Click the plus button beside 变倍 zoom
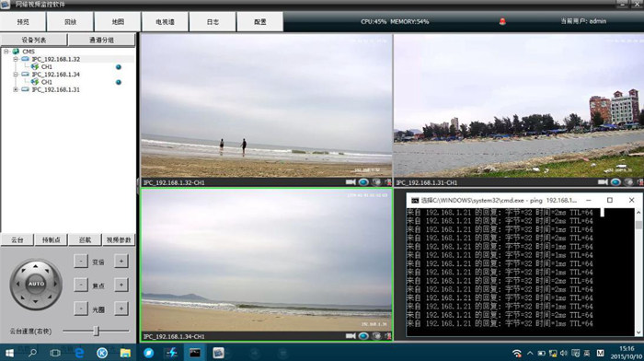Screen dimensions: 644x361 tap(121, 262)
